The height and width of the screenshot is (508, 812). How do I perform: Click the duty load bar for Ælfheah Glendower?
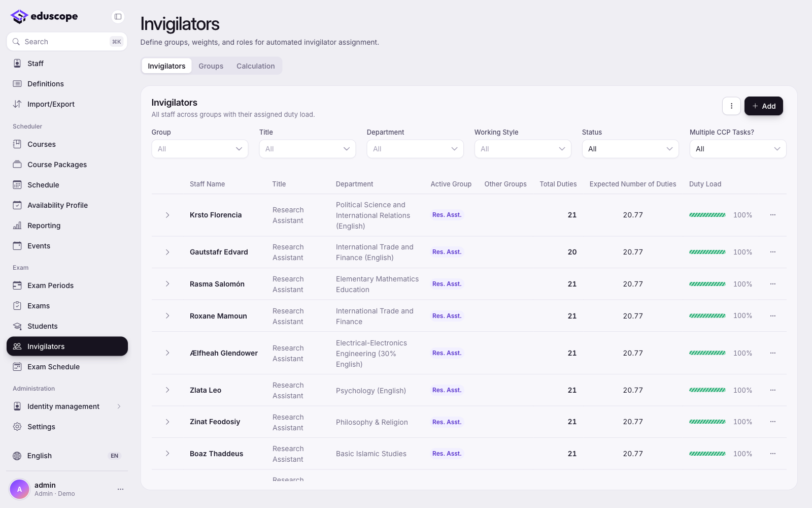(707, 353)
